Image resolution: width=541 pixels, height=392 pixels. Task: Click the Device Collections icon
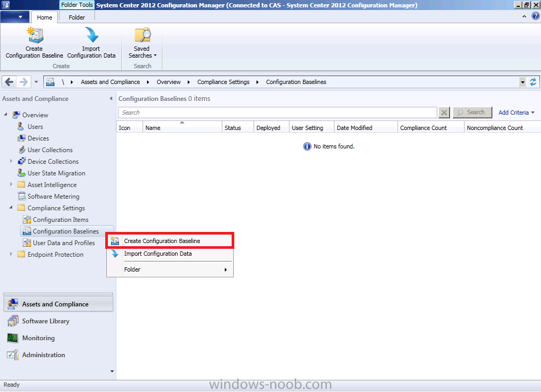(x=21, y=161)
